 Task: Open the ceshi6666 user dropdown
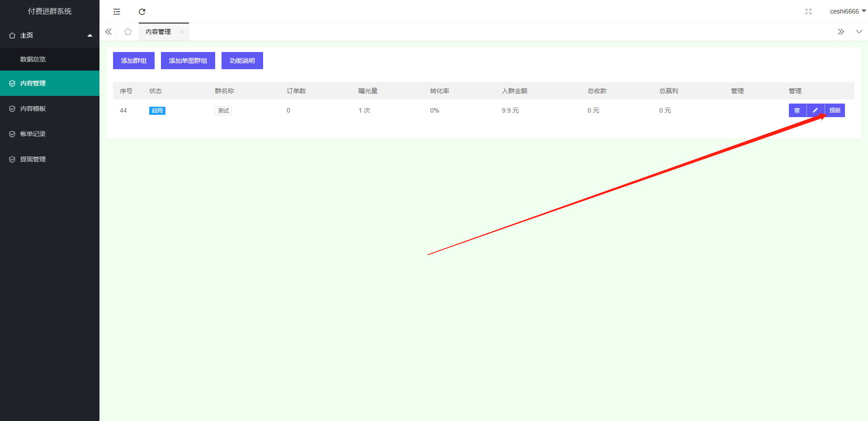[847, 11]
